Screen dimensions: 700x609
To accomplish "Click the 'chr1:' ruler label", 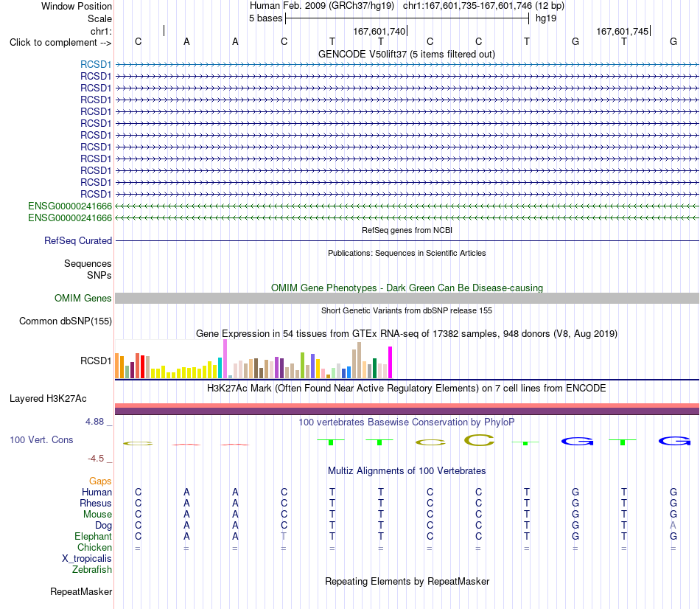I will (x=102, y=31).
